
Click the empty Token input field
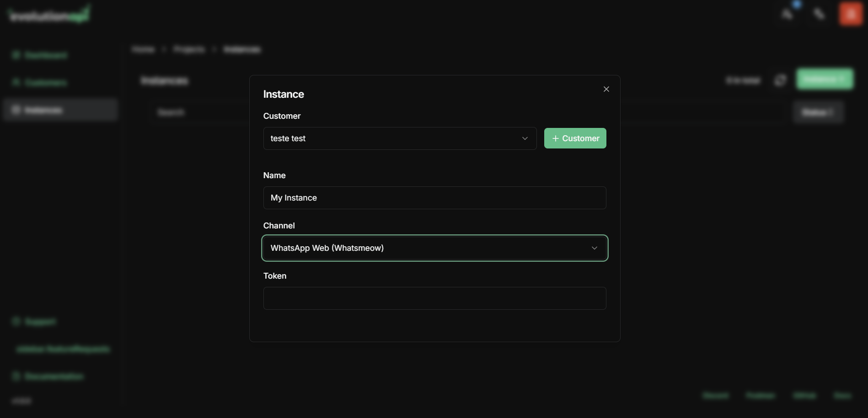click(x=434, y=298)
